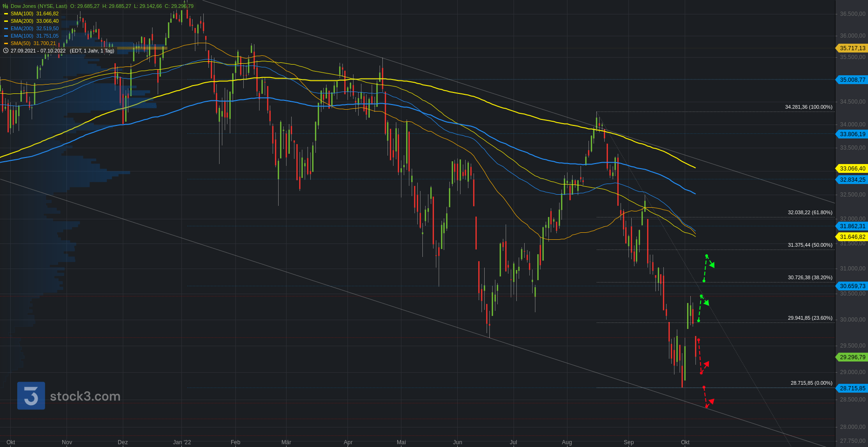Click the blue 30.659,73 price axis tag
Screen dimensions: 868x447
click(x=852, y=286)
